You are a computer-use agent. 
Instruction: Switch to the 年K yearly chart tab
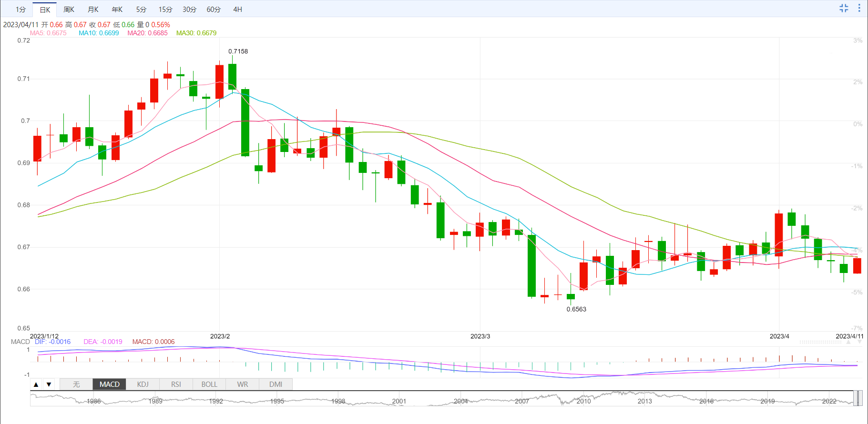pyautogui.click(x=117, y=10)
